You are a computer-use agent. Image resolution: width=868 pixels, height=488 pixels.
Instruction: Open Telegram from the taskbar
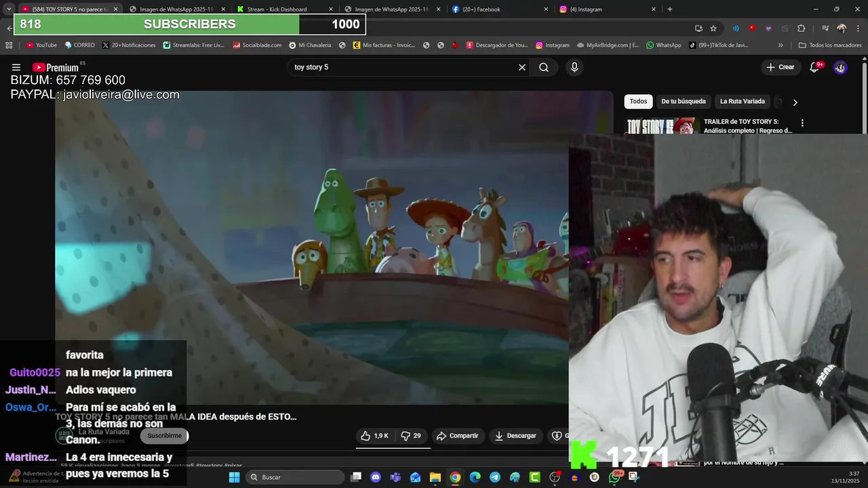click(494, 477)
